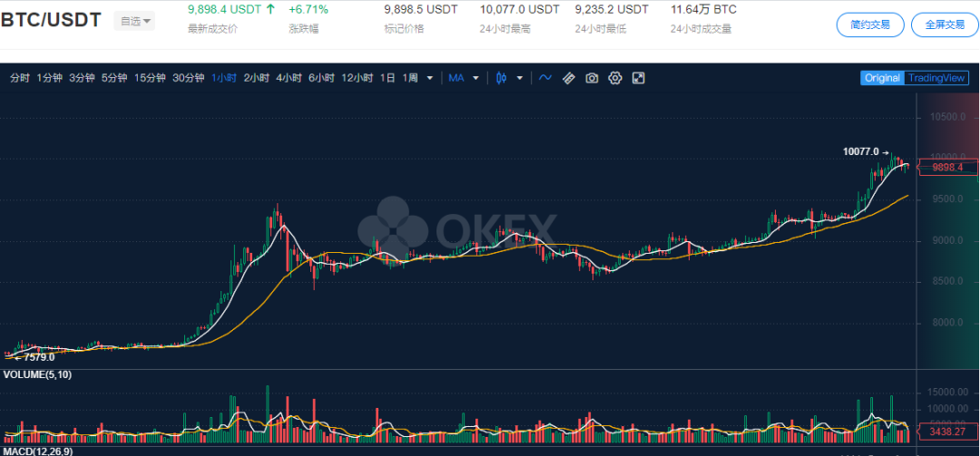Select the 4小时 timeframe tab
The width and height of the screenshot is (980, 456).
[289, 78]
